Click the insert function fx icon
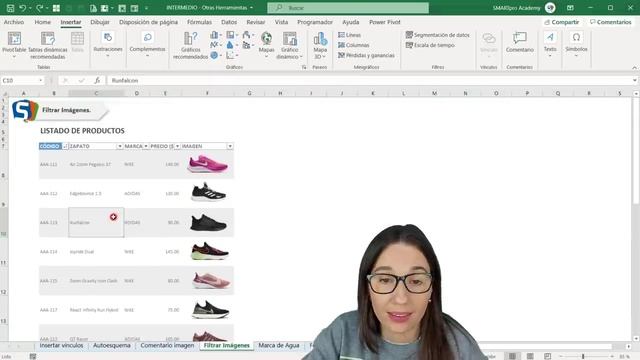Viewport: 640px width, 360px height. [97, 80]
